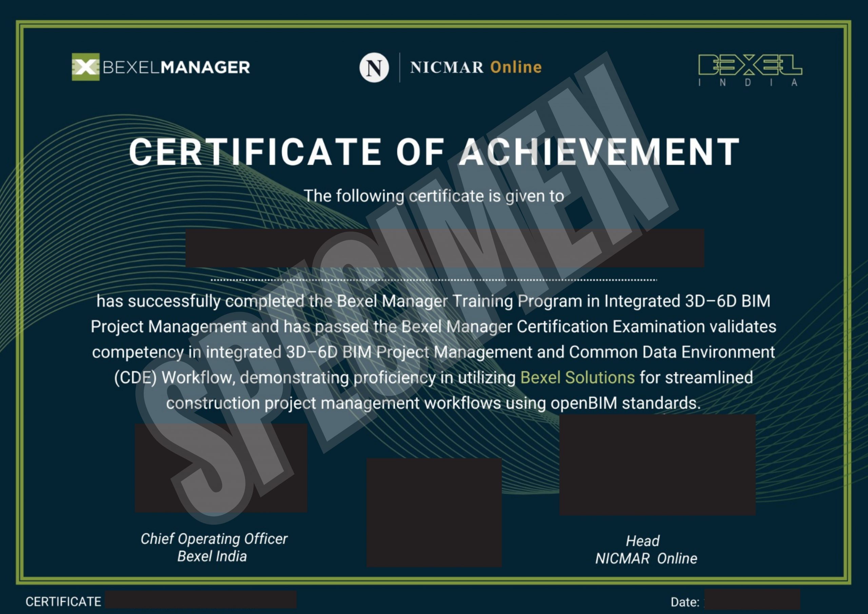Click the "Head" signatory title

[x=643, y=541]
